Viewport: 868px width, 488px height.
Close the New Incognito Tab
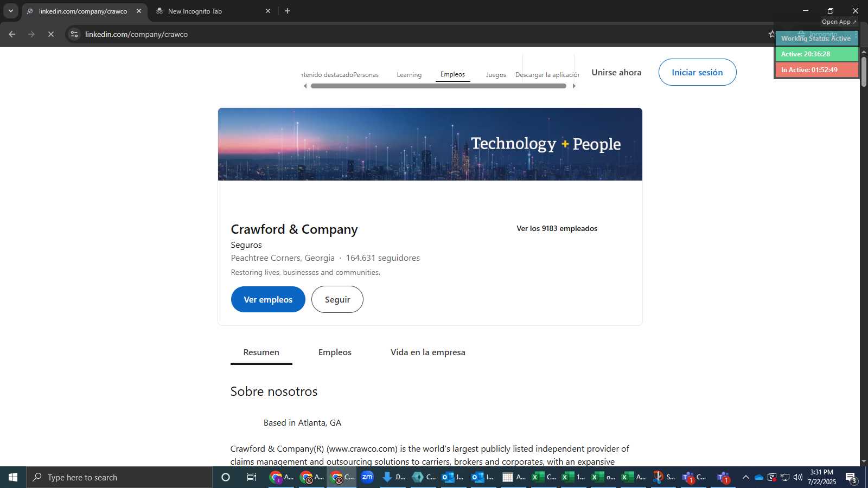pos(268,11)
